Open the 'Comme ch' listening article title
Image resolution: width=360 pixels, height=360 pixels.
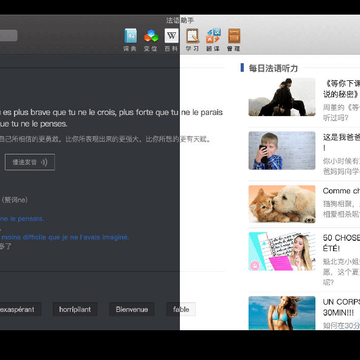pos(341,191)
